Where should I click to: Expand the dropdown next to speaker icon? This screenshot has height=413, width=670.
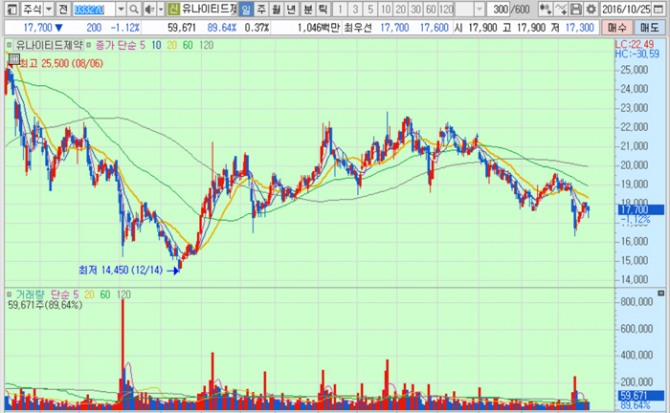161,9
